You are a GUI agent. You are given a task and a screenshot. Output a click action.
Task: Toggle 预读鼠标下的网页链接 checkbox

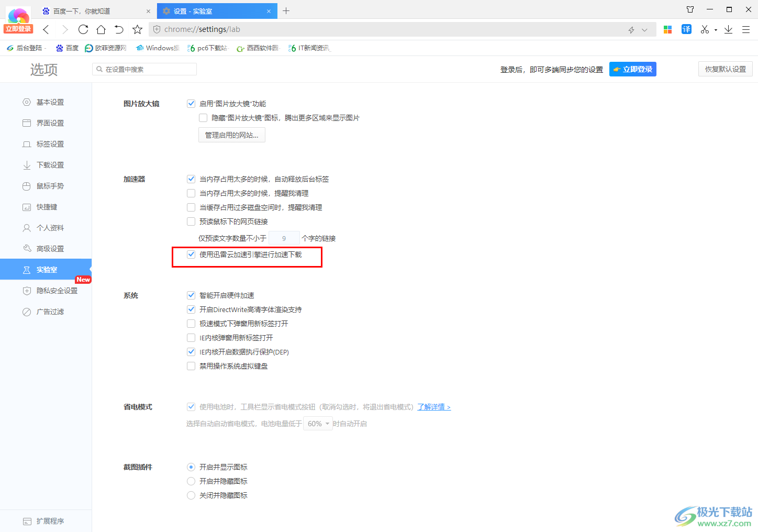(x=191, y=221)
